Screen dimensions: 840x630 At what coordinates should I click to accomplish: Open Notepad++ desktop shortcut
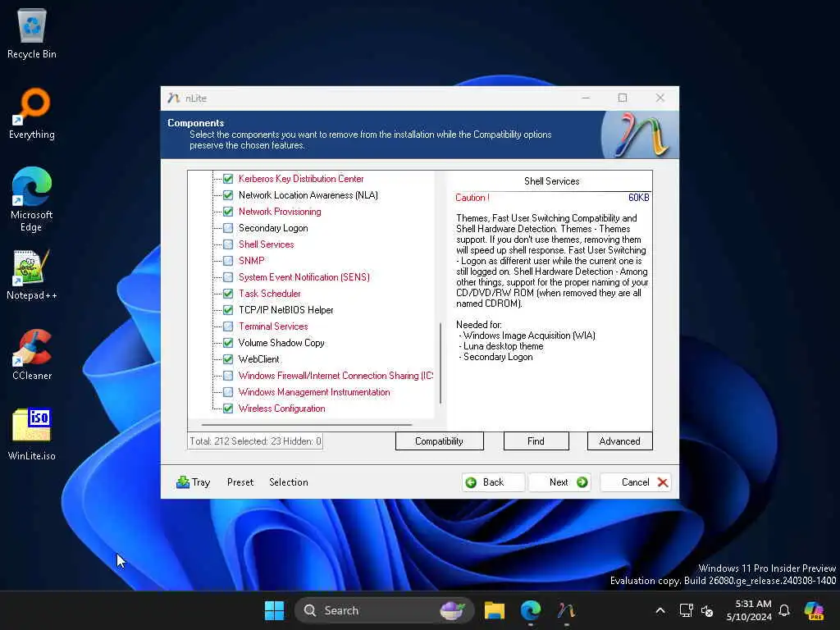tap(32, 274)
